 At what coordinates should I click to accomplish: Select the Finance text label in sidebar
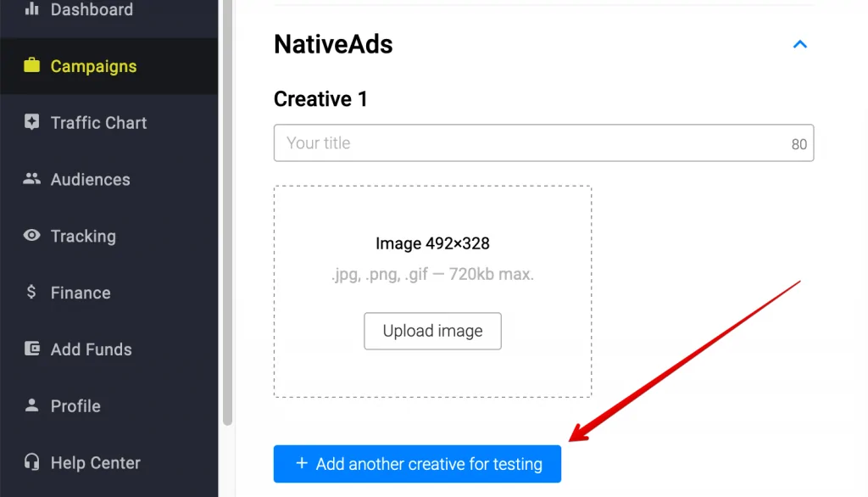point(81,293)
